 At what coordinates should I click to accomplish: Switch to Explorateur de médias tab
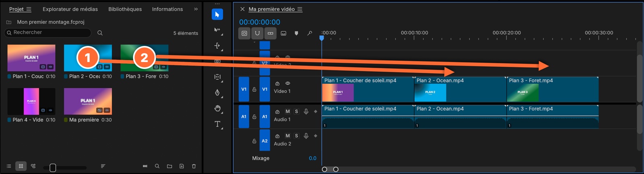click(70, 9)
